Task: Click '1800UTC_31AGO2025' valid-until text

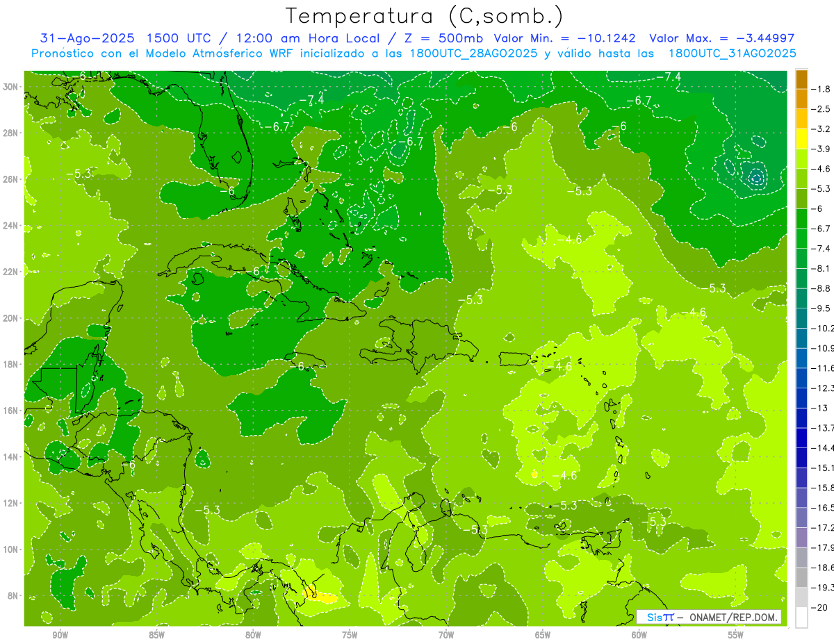Action: click(x=732, y=53)
